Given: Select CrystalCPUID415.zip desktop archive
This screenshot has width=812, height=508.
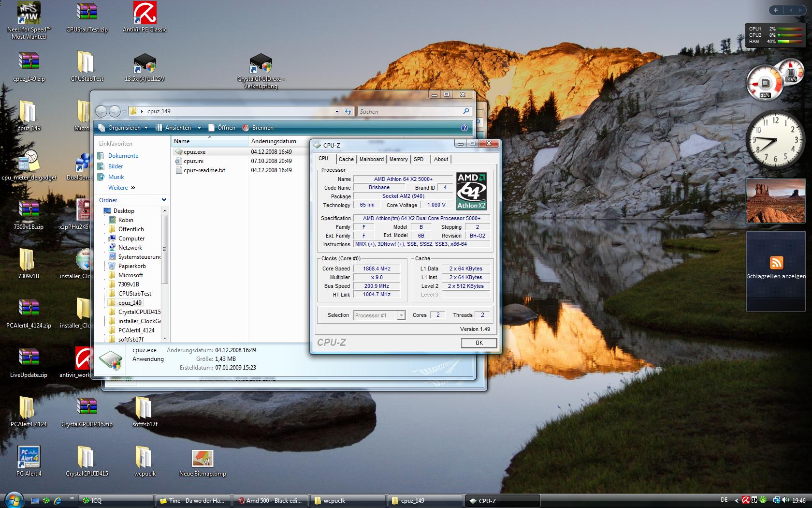Looking at the screenshot, I should [87, 412].
